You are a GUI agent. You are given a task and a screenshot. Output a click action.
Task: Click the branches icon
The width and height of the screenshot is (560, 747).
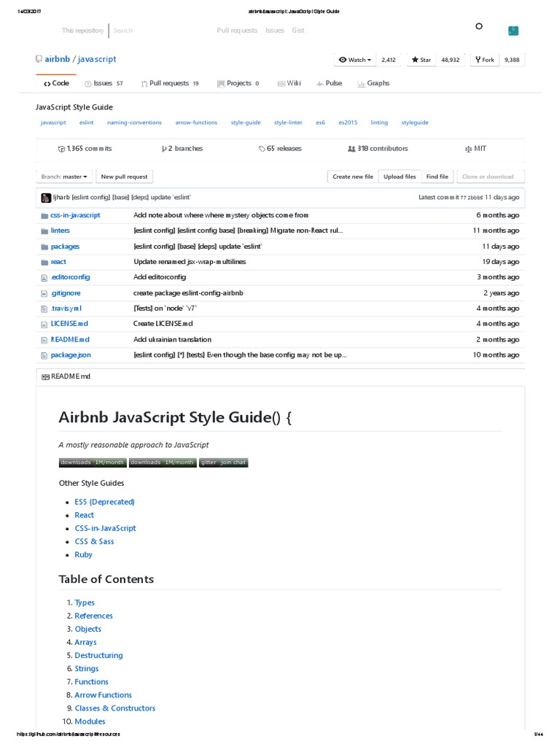tap(164, 149)
